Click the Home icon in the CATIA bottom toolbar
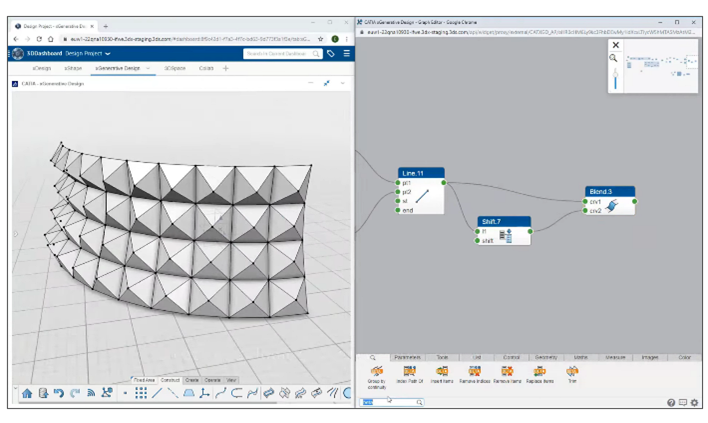 (27, 393)
